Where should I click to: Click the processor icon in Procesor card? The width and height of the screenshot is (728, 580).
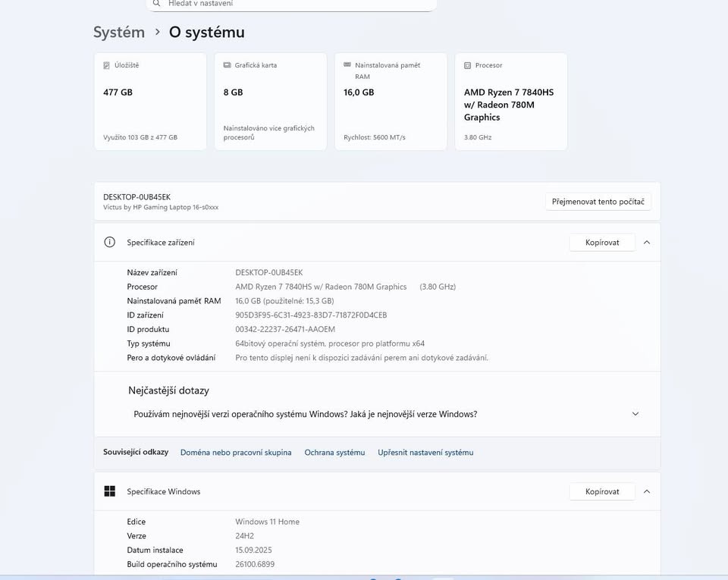pyautogui.click(x=467, y=66)
